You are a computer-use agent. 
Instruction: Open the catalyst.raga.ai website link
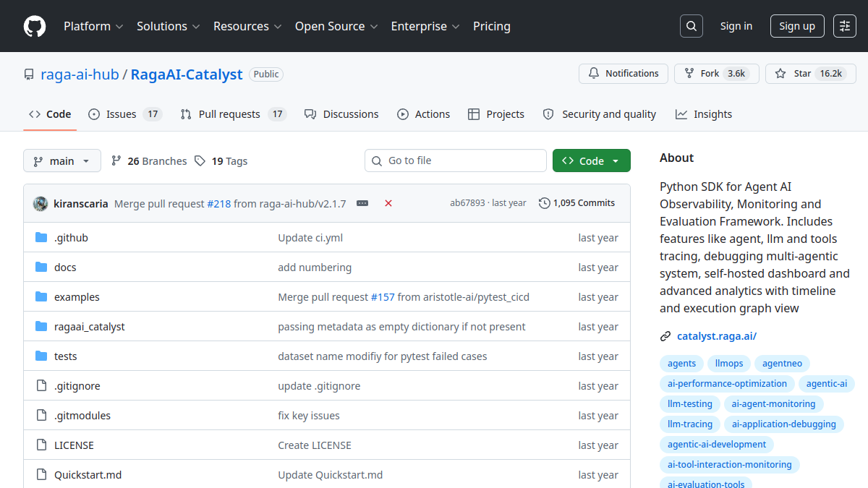point(717,336)
